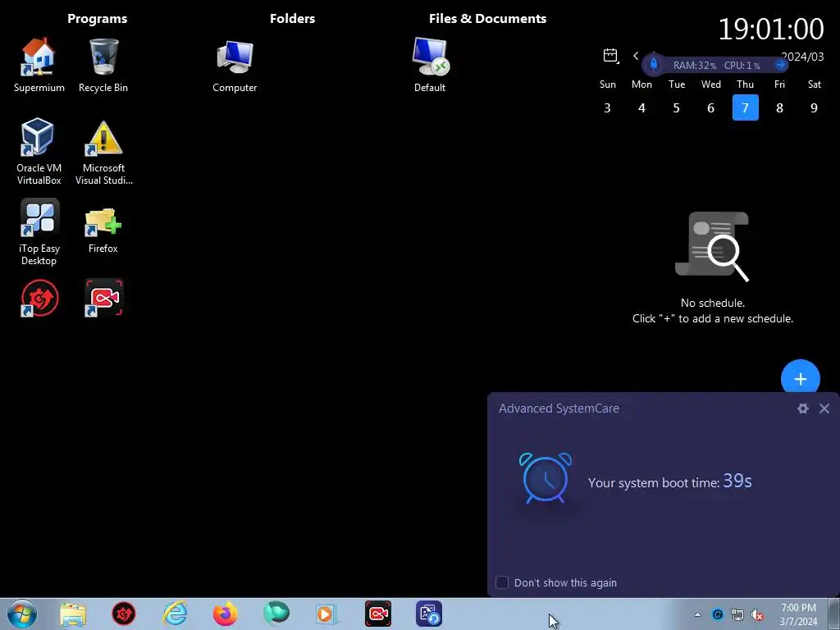Select Monday 4 in the calendar
The image size is (840, 630).
click(641, 107)
